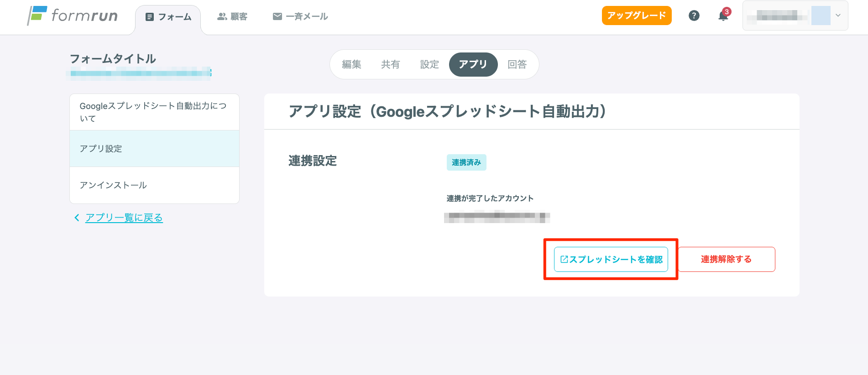Screen dimensions: 868x375
Task: Click the formrun logo
Action: tap(73, 16)
